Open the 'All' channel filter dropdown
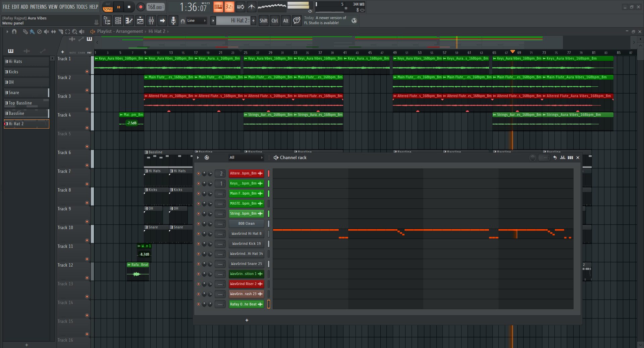This screenshot has height=348, width=644. tap(246, 158)
